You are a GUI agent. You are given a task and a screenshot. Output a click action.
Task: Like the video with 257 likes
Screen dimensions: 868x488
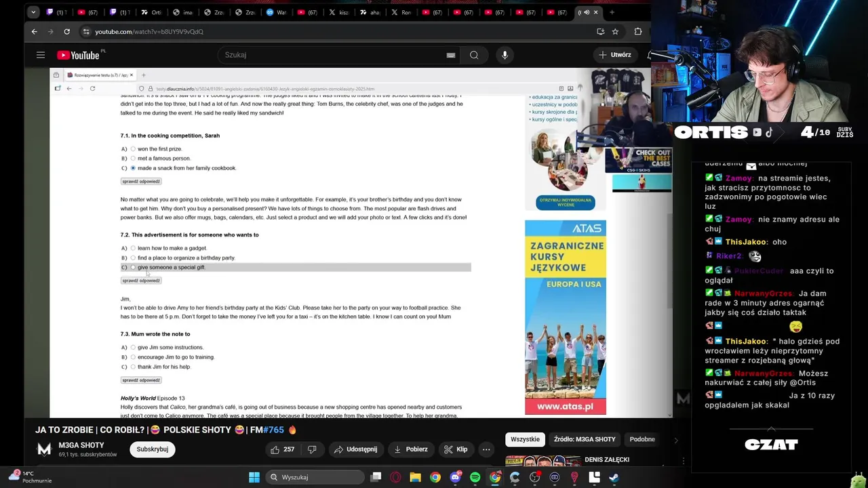point(283,449)
